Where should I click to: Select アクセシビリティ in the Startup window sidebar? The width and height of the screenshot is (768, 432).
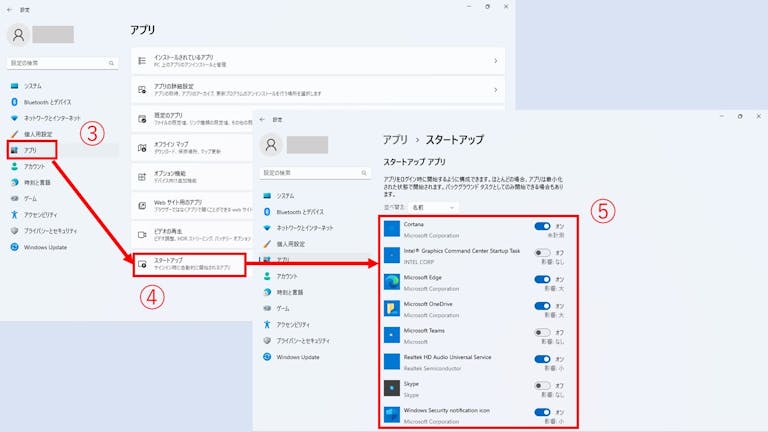[314, 325]
